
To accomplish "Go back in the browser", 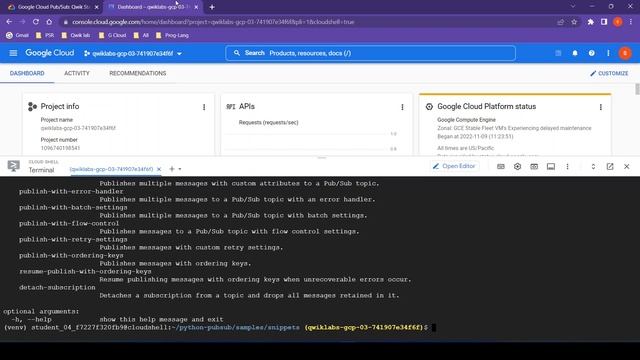I will pyautogui.click(x=9, y=22).
